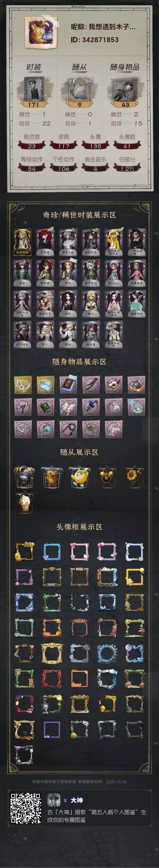The width and height of the screenshot is (159, 868).
Task: Click the 头像框 count badge 41
Action: coord(127,146)
